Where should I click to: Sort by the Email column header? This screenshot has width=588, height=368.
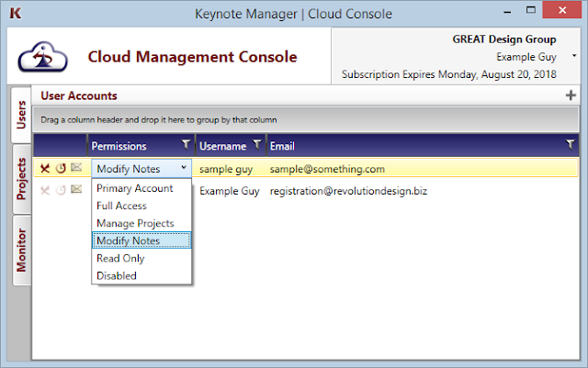pyautogui.click(x=282, y=145)
